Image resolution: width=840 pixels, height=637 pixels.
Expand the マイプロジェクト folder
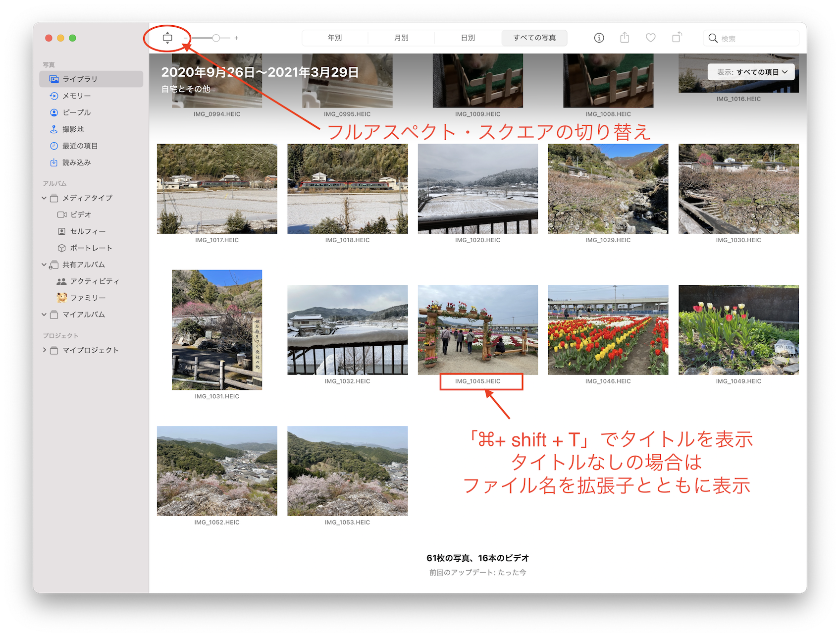coord(44,350)
